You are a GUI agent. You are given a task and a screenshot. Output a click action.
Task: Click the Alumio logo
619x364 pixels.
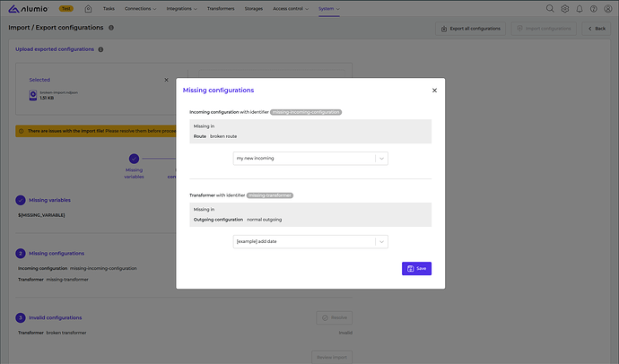point(30,9)
